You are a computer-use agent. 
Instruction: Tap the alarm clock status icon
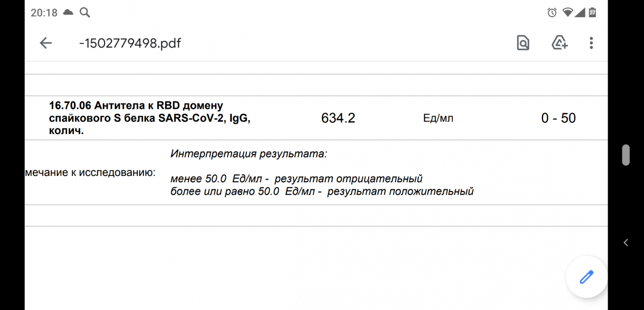(x=552, y=12)
